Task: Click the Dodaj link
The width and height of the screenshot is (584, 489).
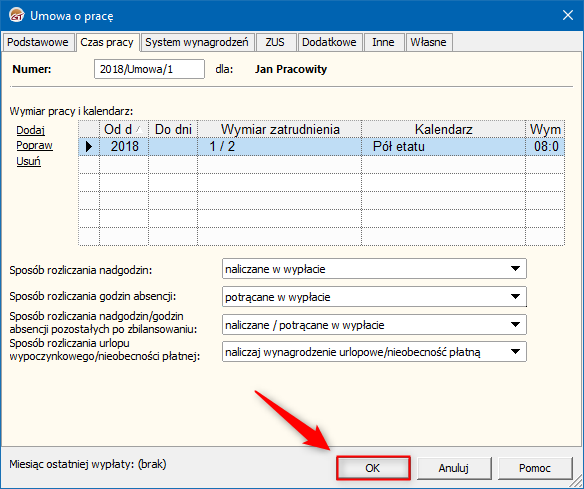Action: tap(31, 130)
